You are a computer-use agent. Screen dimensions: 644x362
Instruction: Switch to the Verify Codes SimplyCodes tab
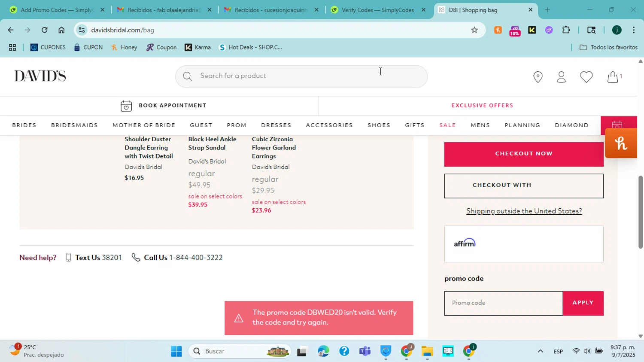378,10
